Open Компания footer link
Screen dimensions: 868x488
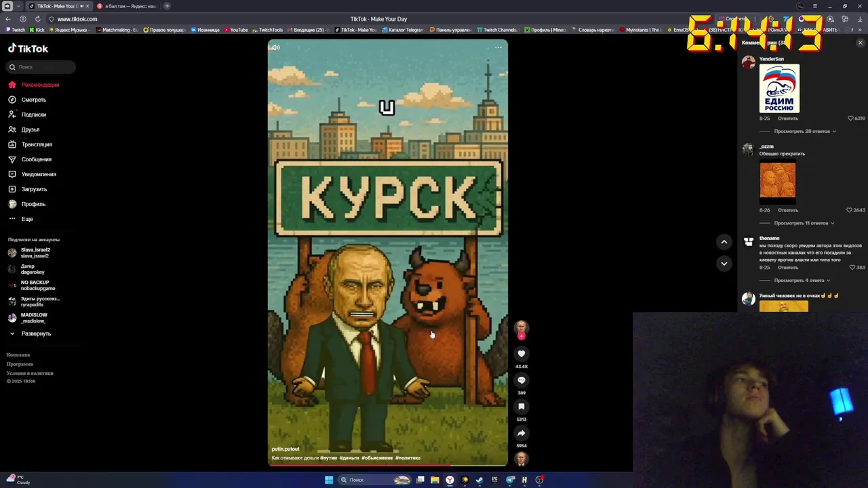pyautogui.click(x=18, y=355)
